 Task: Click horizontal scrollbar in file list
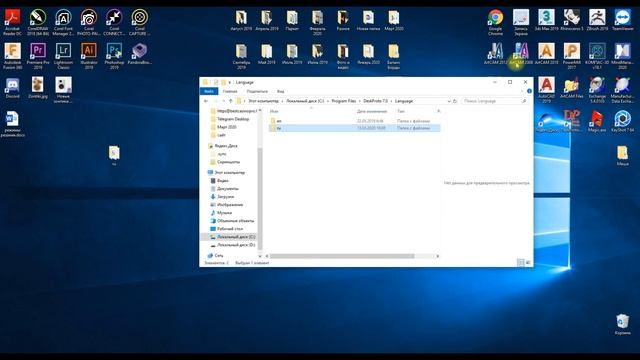(342, 256)
